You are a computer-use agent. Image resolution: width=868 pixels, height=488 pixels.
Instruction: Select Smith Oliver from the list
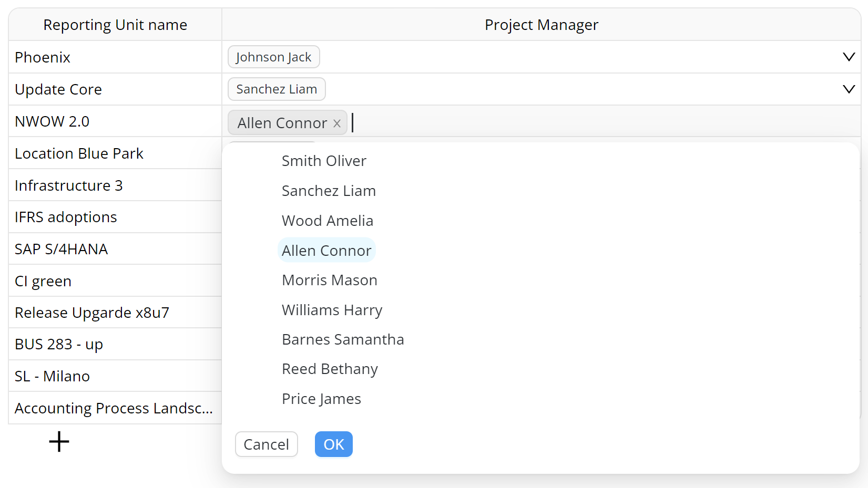[324, 161]
